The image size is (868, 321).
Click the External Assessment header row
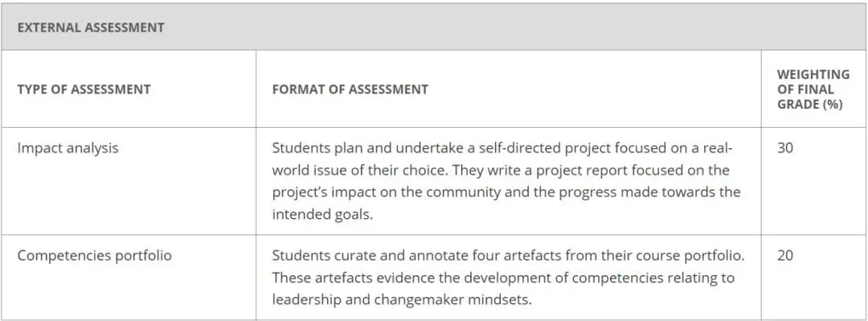point(434,27)
